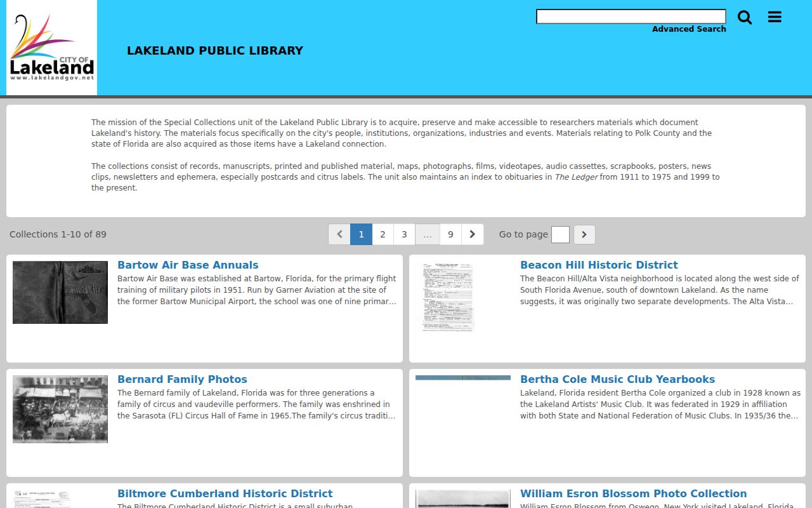Select page 9 in the pagination
This screenshot has height=508, width=812.
coord(450,234)
